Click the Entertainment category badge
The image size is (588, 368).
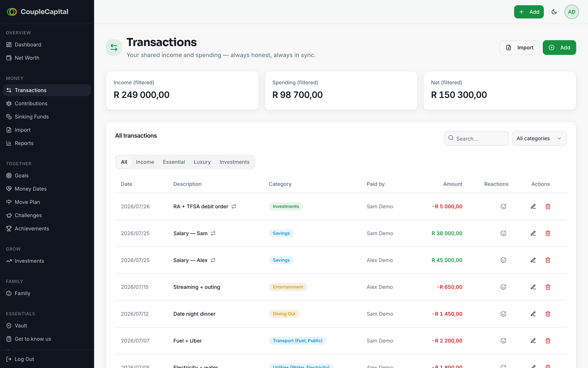[x=288, y=287]
